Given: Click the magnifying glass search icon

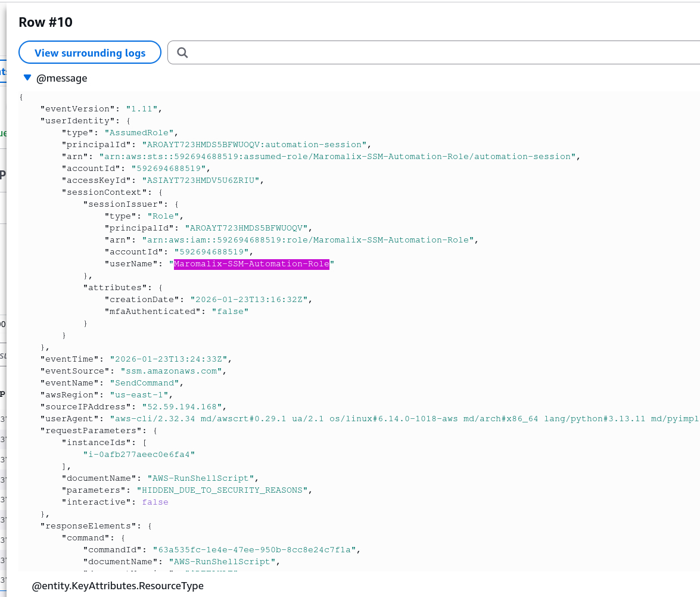Looking at the screenshot, I should (x=183, y=52).
